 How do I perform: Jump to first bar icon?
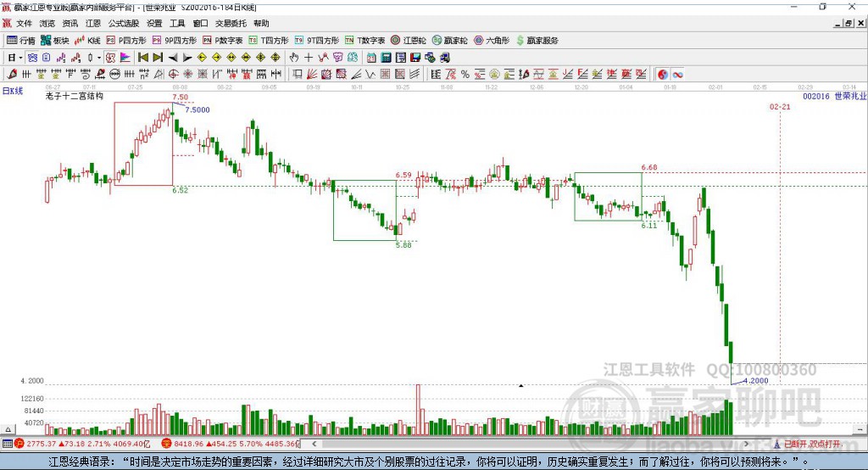click(x=142, y=58)
